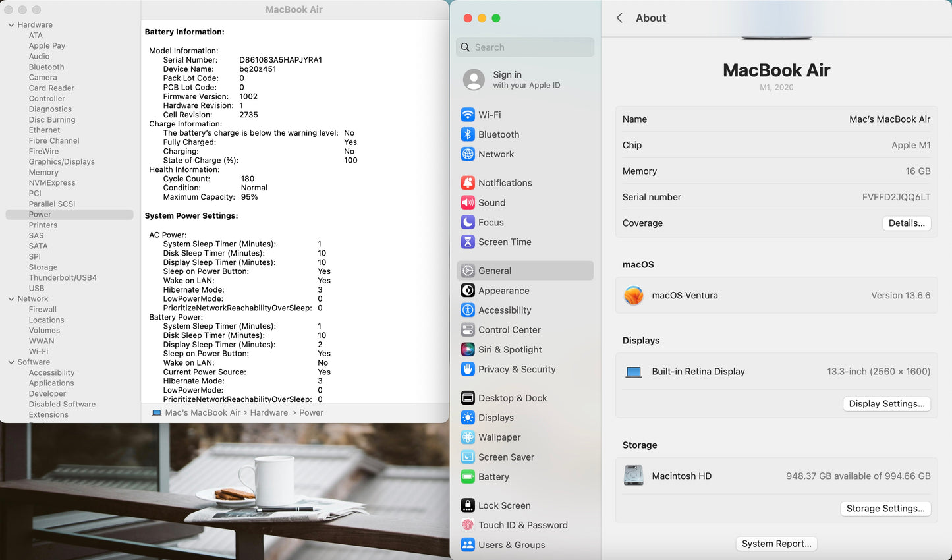Collapse the Hardware tree section
Viewport: 952px width, 560px height.
tap(11, 25)
